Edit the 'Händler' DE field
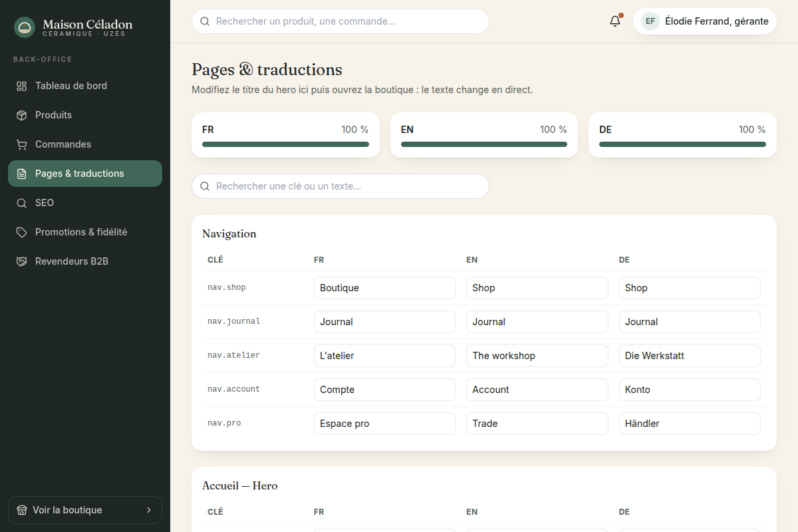 click(690, 424)
